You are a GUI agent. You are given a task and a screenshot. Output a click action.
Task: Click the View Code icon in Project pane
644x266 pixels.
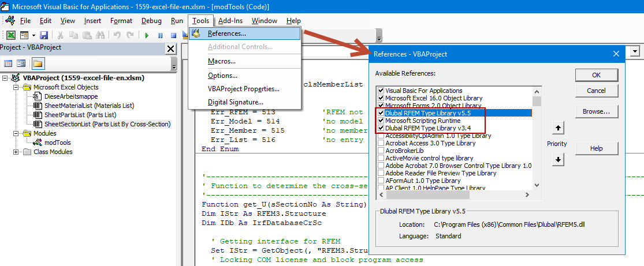point(8,63)
